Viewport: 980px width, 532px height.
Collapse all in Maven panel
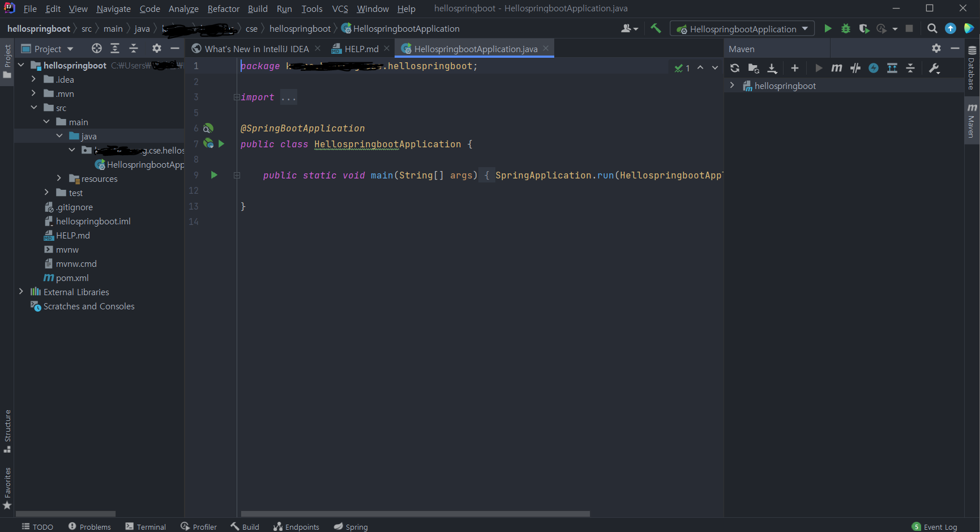[x=910, y=68]
